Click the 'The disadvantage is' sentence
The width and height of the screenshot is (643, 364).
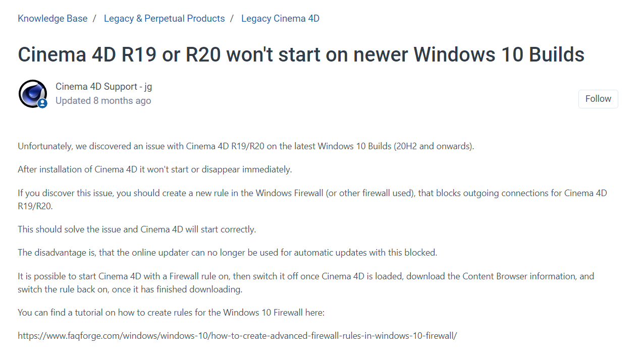[x=227, y=253]
